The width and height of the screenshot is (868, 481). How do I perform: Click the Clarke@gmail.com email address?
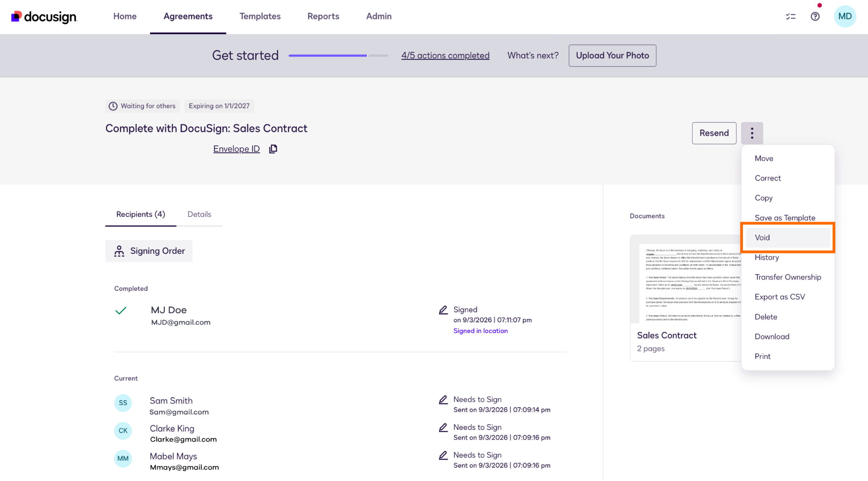click(184, 439)
